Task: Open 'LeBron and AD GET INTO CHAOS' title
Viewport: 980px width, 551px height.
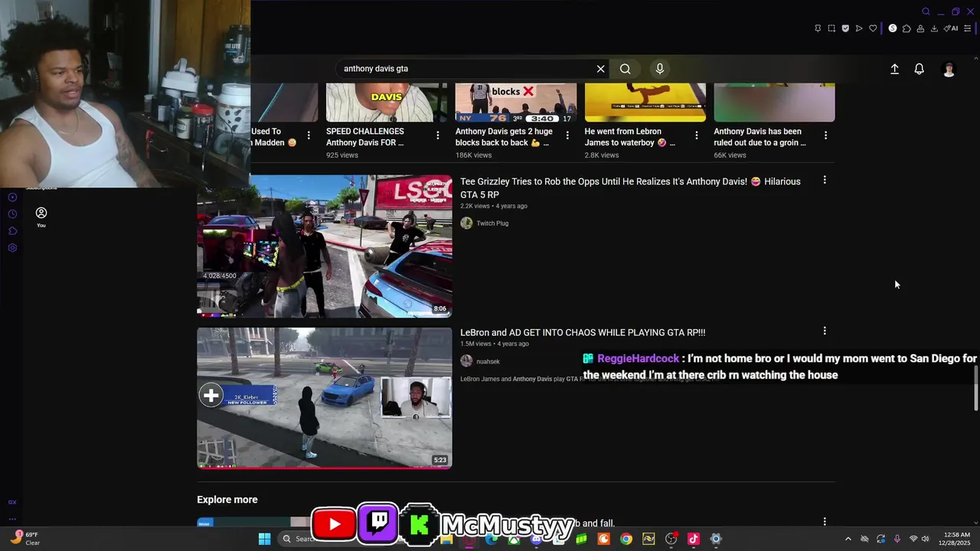Action: coord(583,333)
